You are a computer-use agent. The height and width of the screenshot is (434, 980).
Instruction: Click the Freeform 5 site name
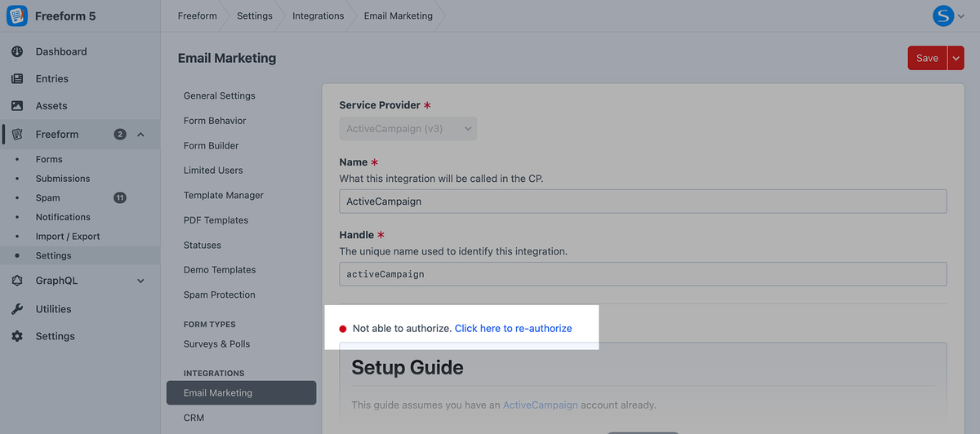(x=65, y=15)
